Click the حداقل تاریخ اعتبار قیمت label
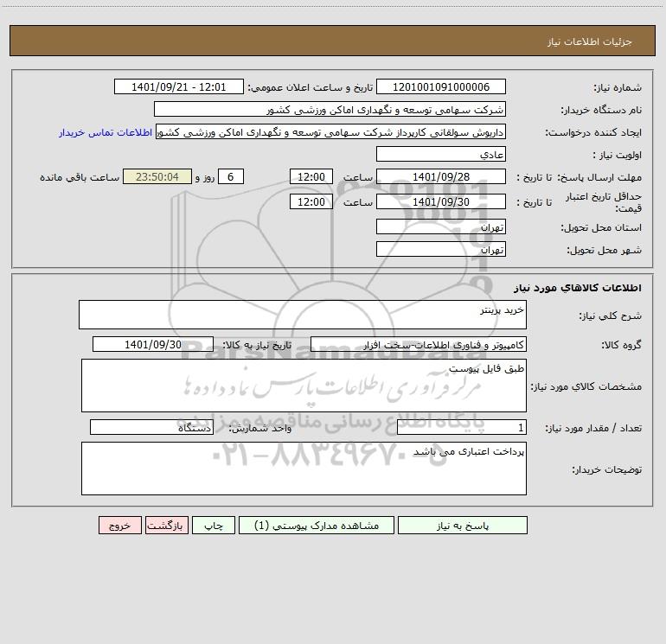The image size is (666, 644). click(604, 202)
